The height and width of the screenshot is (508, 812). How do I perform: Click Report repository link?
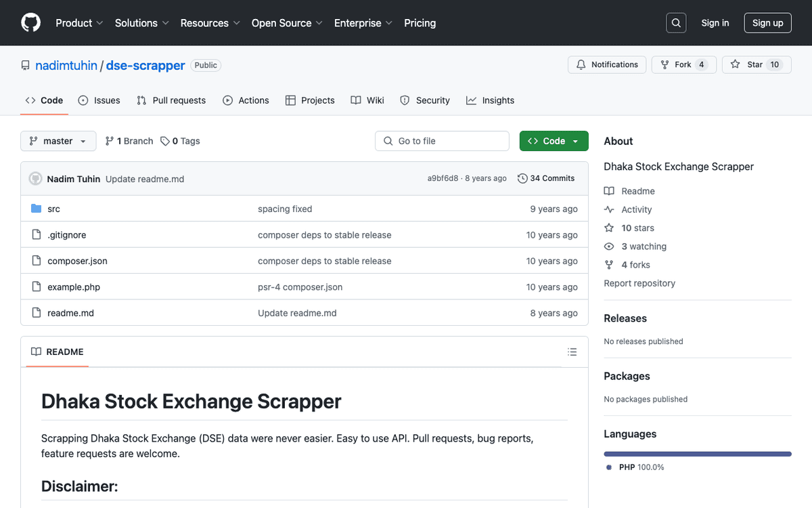pos(639,283)
